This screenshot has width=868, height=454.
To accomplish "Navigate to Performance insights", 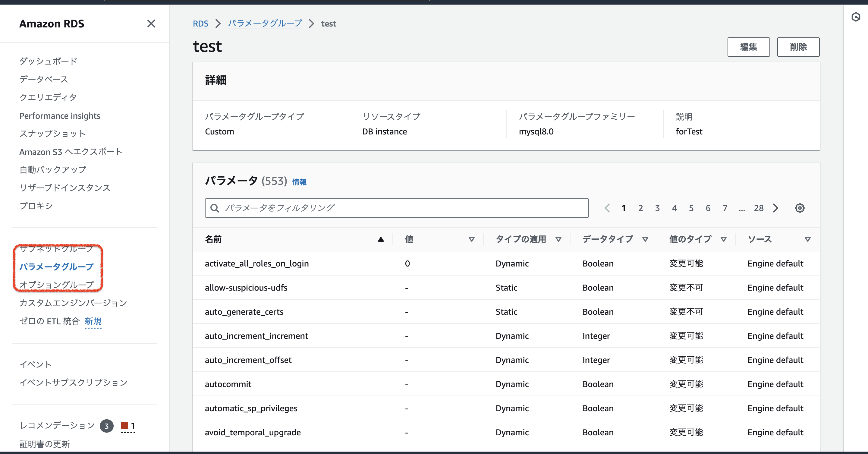I will tap(60, 115).
